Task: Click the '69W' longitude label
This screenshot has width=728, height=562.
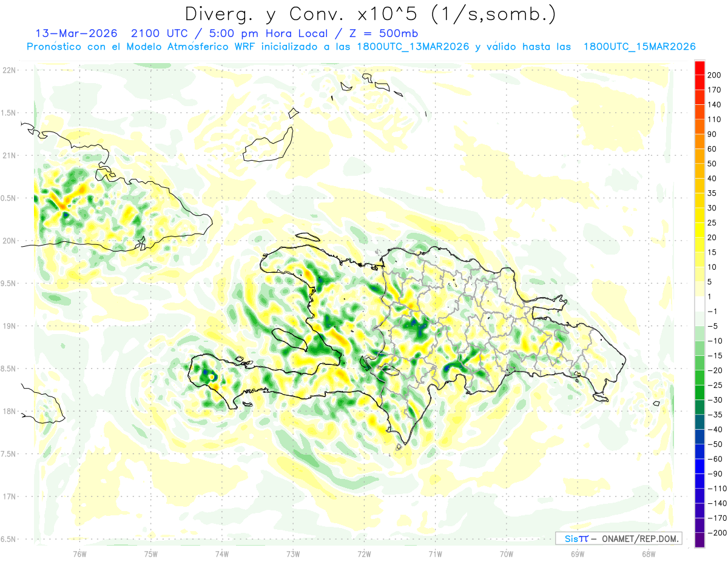Action: [578, 554]
